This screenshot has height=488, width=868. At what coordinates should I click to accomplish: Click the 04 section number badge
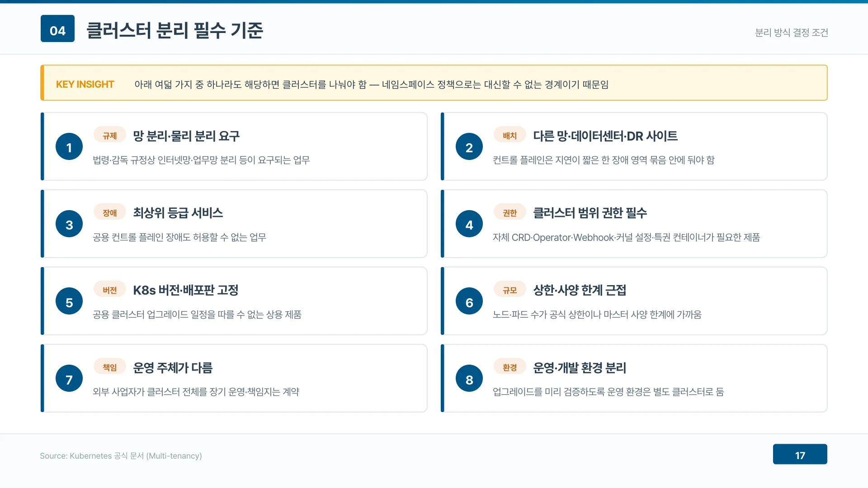pos(57,28)
